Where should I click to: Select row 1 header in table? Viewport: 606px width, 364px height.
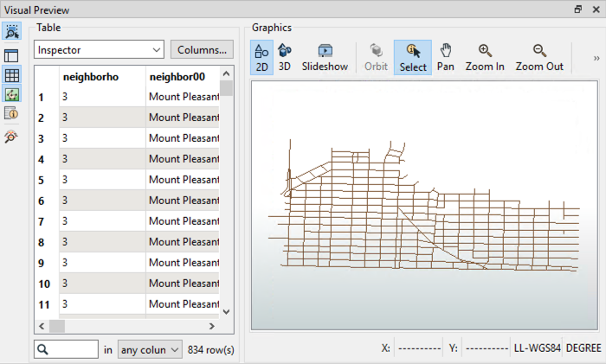tap(47, 97)
